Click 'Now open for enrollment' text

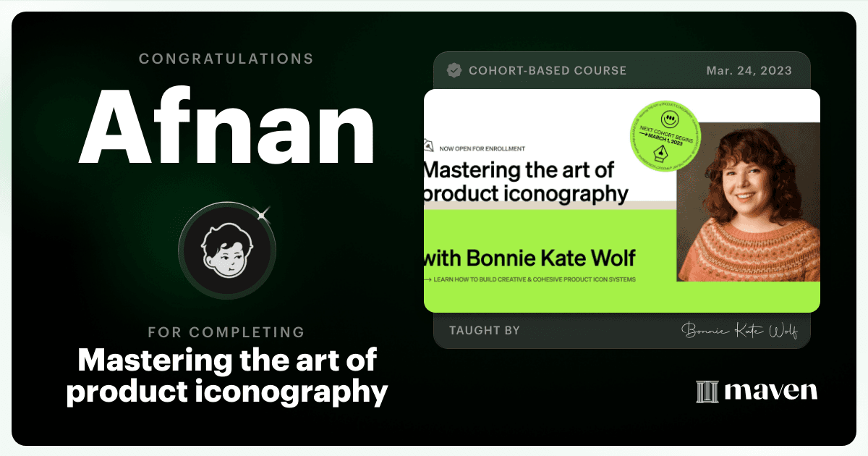coord(481,148)
